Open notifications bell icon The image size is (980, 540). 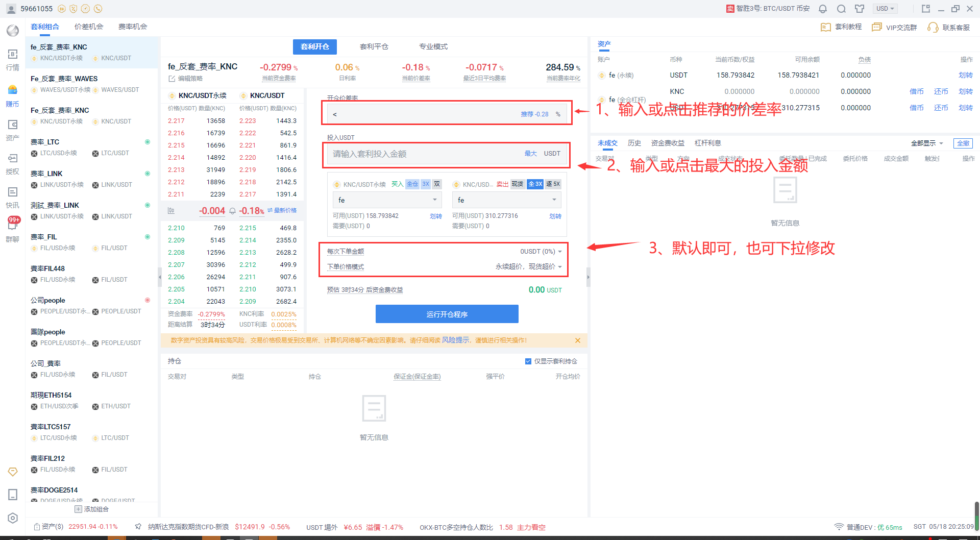click(x=823, y=9)
